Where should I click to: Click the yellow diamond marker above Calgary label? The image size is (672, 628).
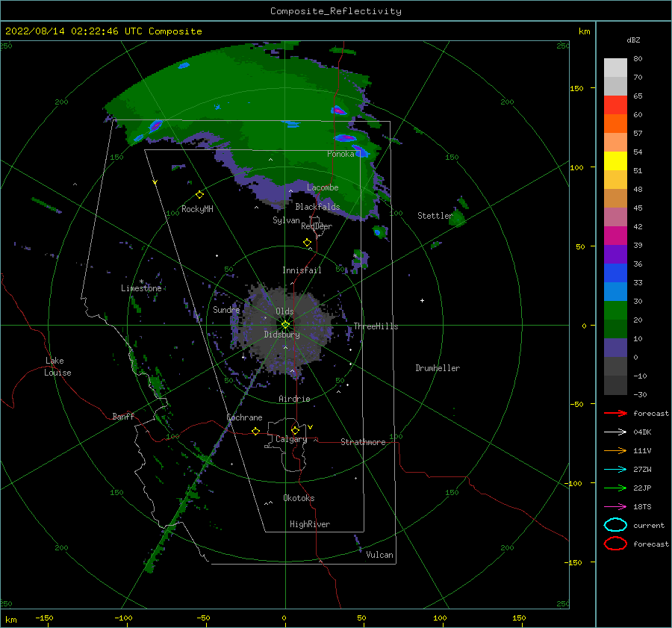point(295,430)
